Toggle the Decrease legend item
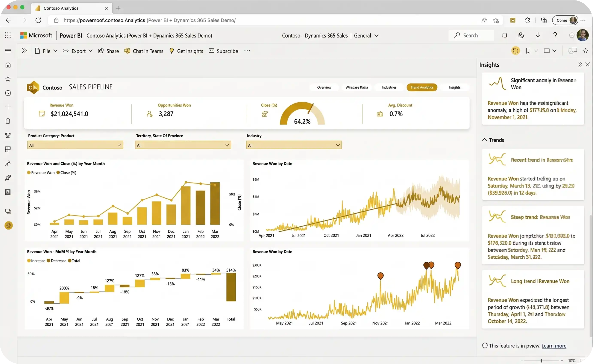 [57, 261]
